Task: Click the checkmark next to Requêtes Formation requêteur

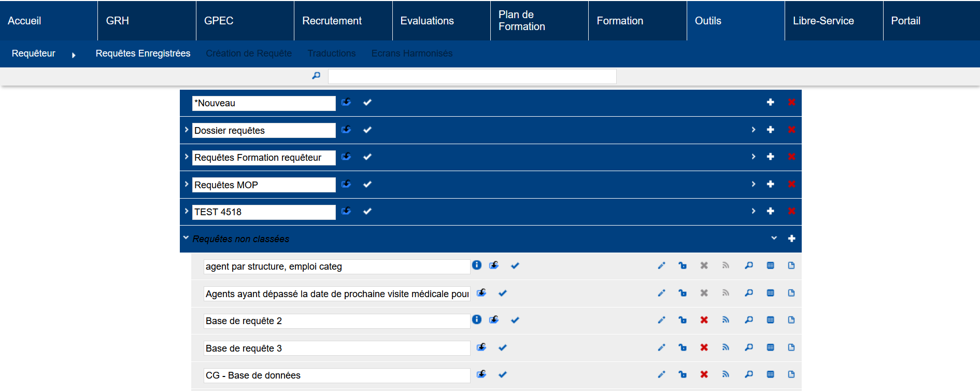Action: (367, 157)
